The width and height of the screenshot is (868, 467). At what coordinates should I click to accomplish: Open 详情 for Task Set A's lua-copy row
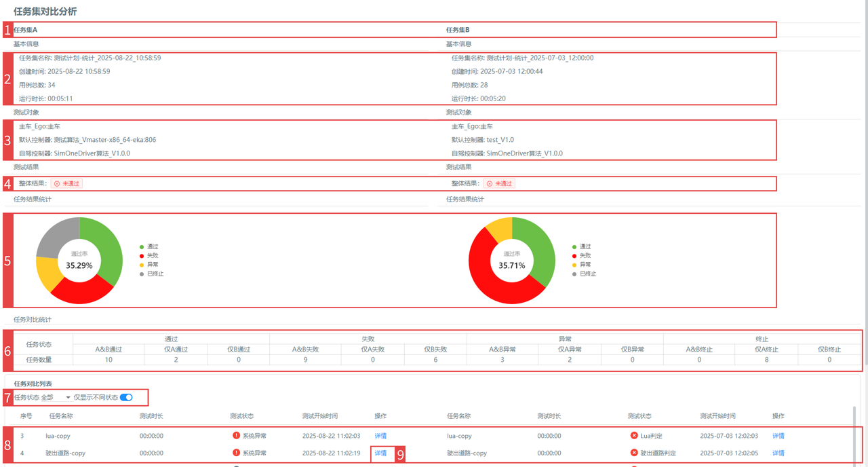point(380,436)
